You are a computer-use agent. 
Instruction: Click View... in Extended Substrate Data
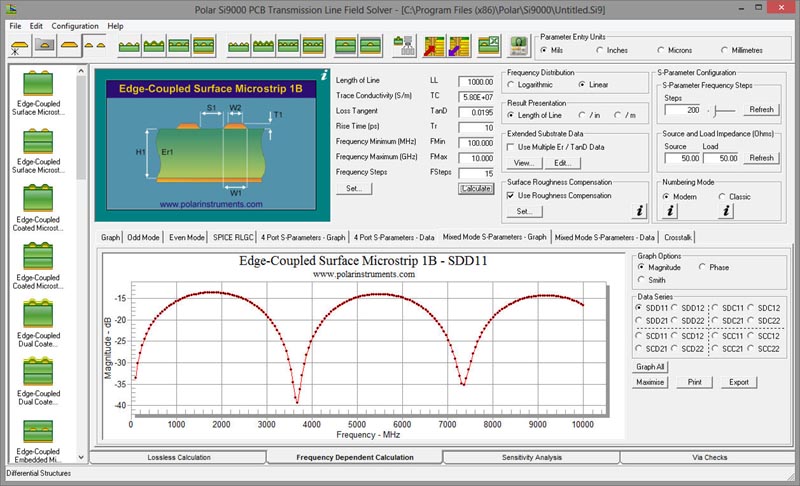tap(524, 163)
